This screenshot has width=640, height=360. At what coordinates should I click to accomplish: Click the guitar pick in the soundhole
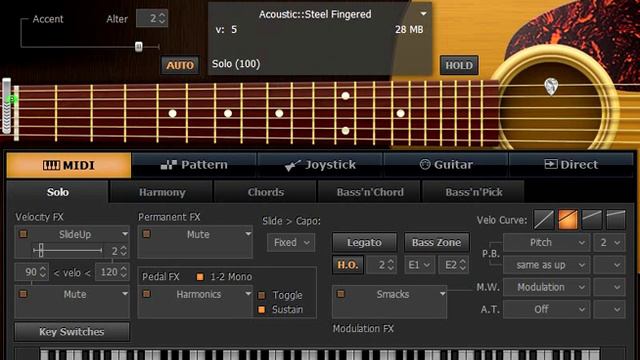(x=551, y=87)
